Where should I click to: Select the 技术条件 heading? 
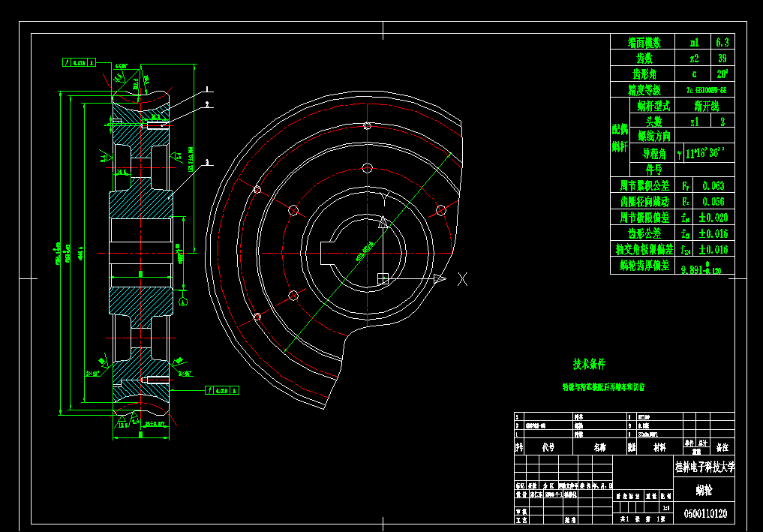[589, 364]
